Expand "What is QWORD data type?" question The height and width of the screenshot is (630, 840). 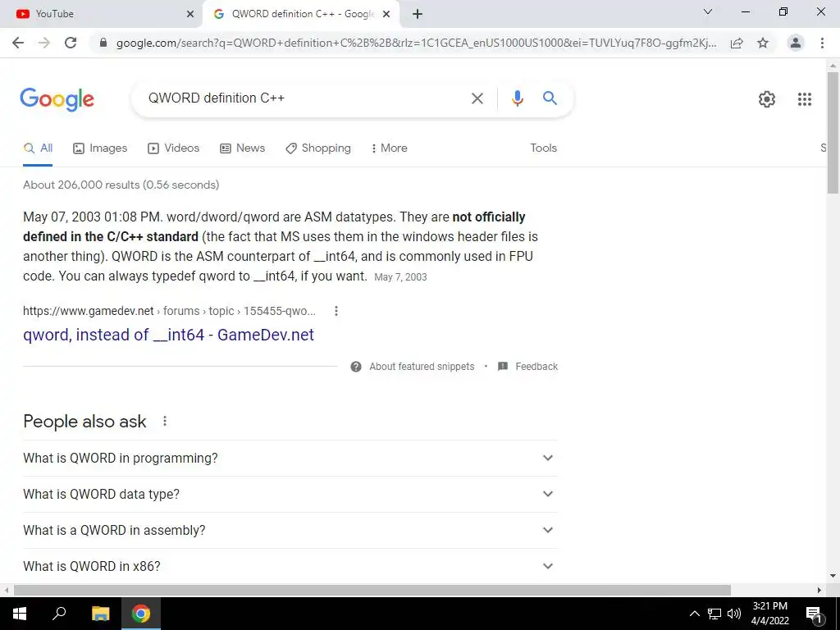[x=290, y=494]
